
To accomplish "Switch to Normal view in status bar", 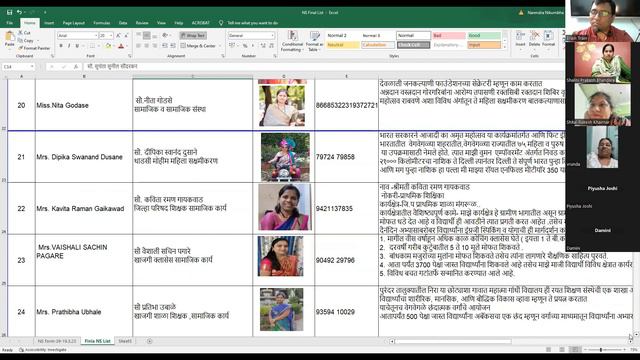I will [x=549, y=349].
